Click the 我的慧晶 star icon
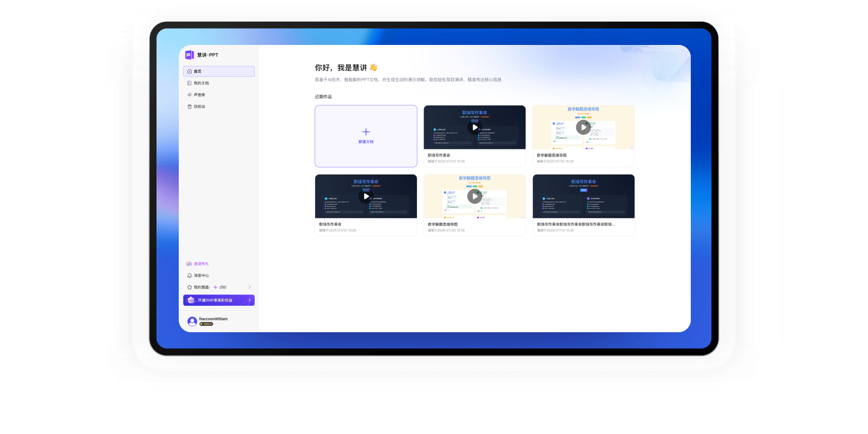 [x=190, y=287]
